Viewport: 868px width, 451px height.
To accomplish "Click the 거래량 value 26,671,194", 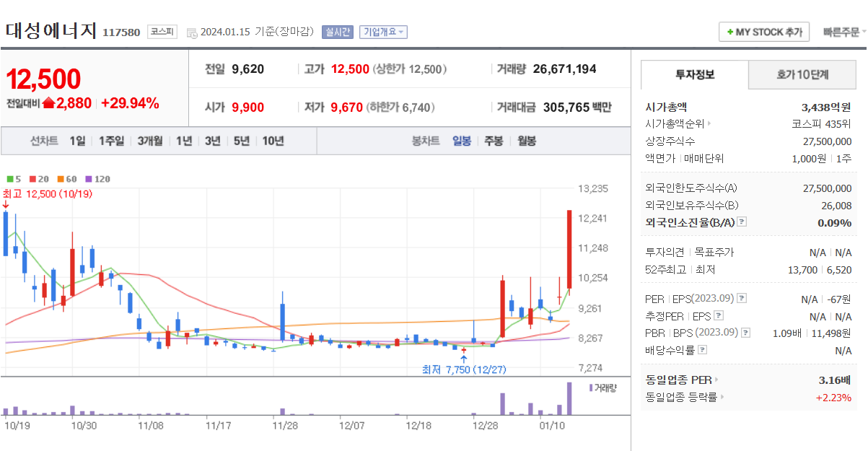I will pos(565,69).
